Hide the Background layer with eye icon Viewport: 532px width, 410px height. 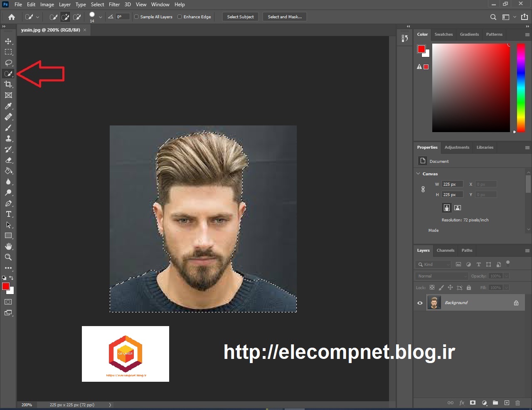click(x=420, y=303)
